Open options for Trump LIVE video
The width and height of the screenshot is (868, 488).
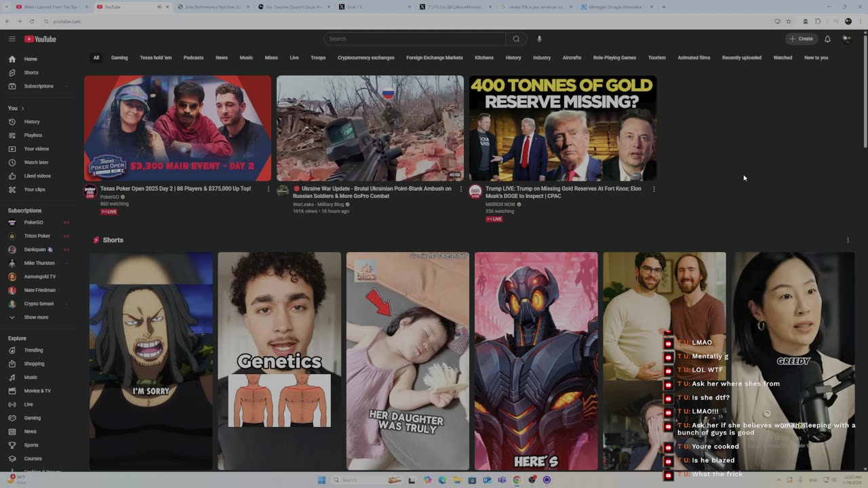(x=654, y=189)
